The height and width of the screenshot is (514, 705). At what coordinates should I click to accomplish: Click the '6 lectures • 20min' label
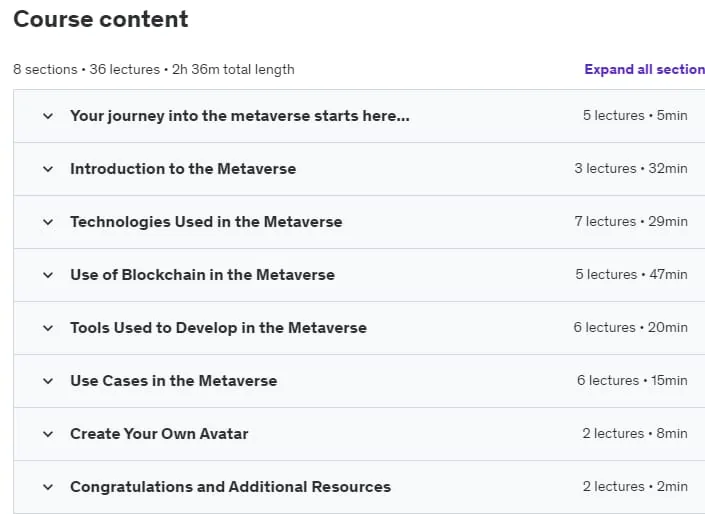[x=630, y=328]
